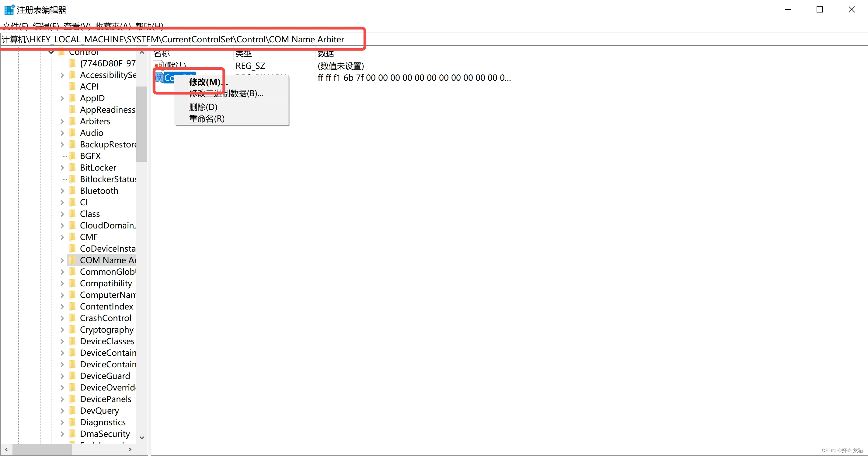Click 修改(M) in context menu
This screenshot has height=456, width=868.
pos(208,82)
